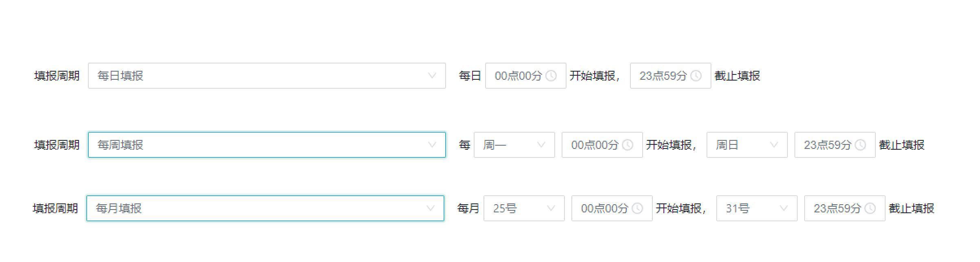Expand the 周日 end weekday dropdown

[747, 145]
